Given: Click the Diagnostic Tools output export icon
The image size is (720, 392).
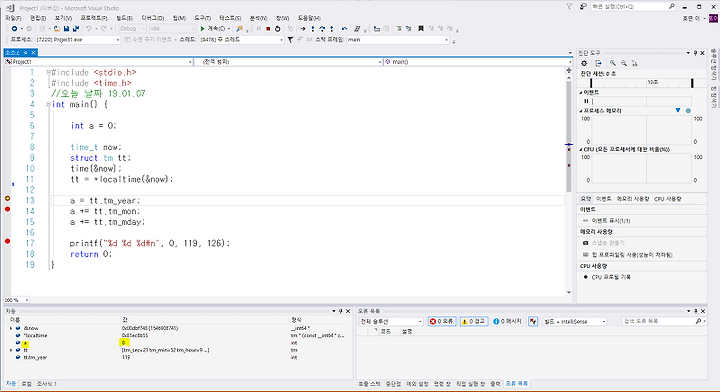Looking at the screenshot, I should point(598,63).
